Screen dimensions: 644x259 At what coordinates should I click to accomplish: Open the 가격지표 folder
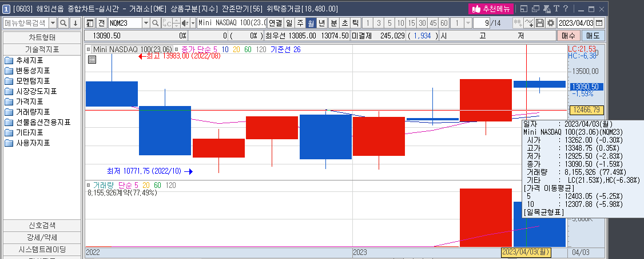click(24, 101)
